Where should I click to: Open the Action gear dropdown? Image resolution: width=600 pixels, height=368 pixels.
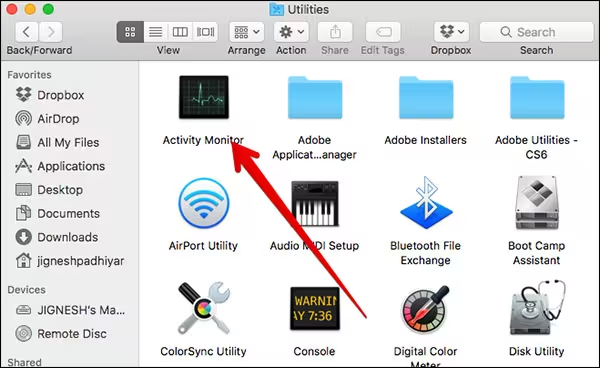(291, 32)
